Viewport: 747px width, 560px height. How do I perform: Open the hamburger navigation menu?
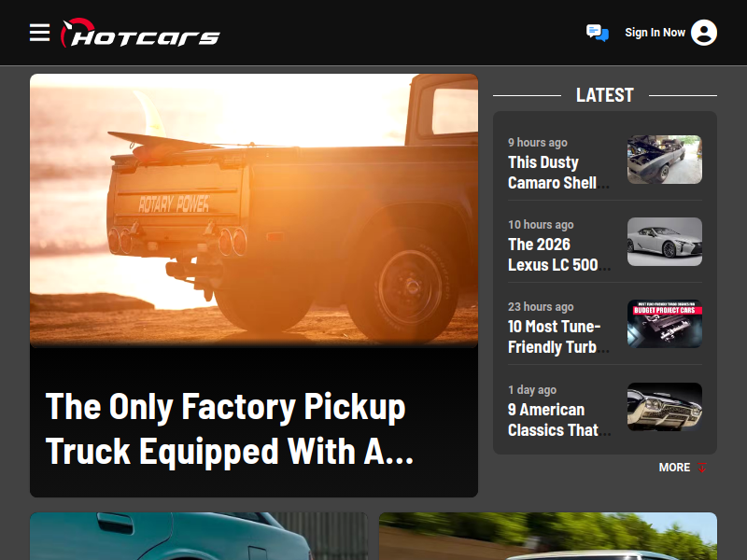pyautogui.click(x=39, y=33)
